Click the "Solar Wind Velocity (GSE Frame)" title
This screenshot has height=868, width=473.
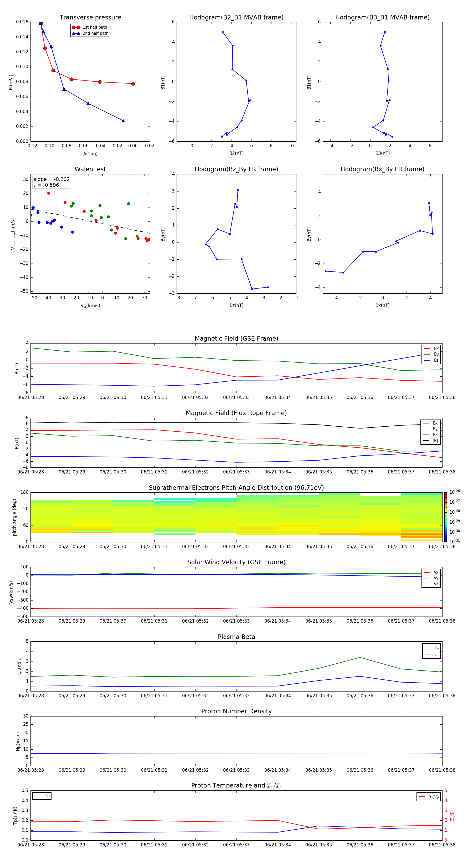[236, 562]
